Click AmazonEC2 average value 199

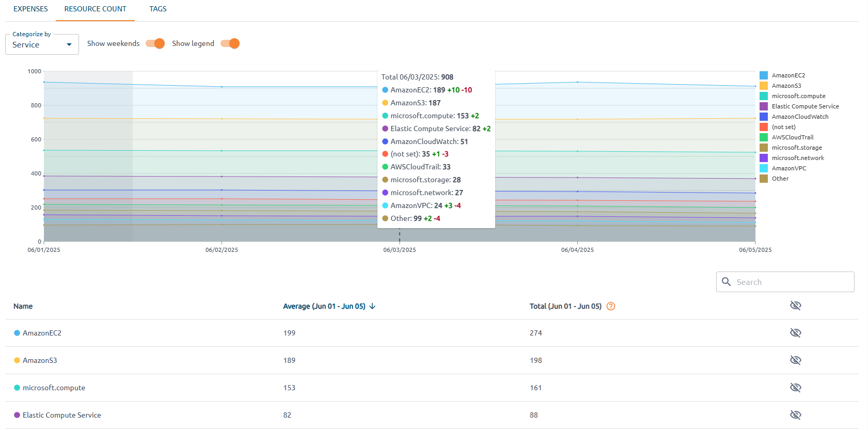pyautogui.click(x=289, y=333)
